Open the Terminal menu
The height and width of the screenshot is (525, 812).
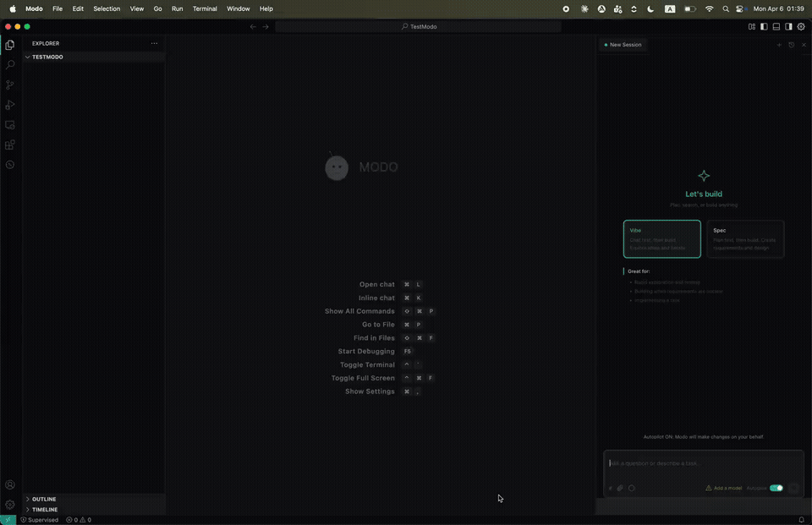click(x=205, y=8)
